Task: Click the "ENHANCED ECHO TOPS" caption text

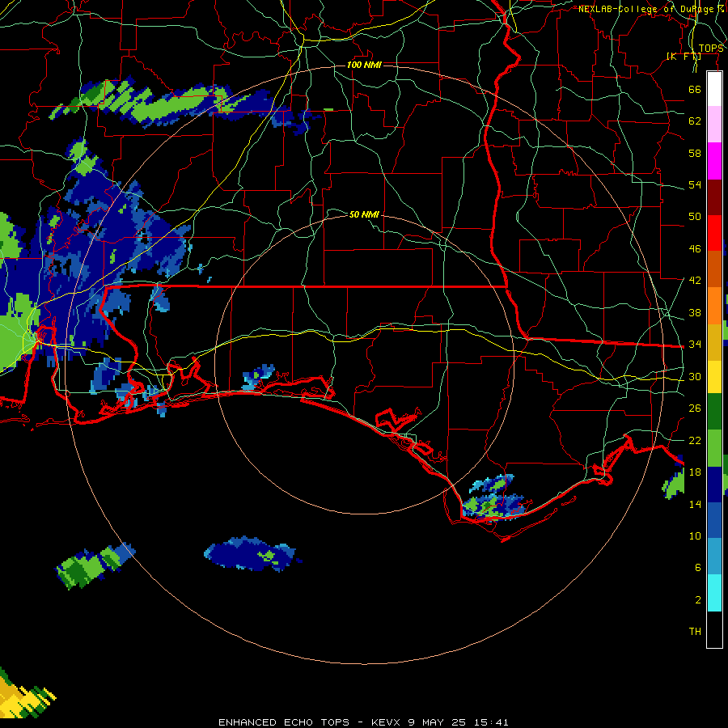Action: pos(284,722)
